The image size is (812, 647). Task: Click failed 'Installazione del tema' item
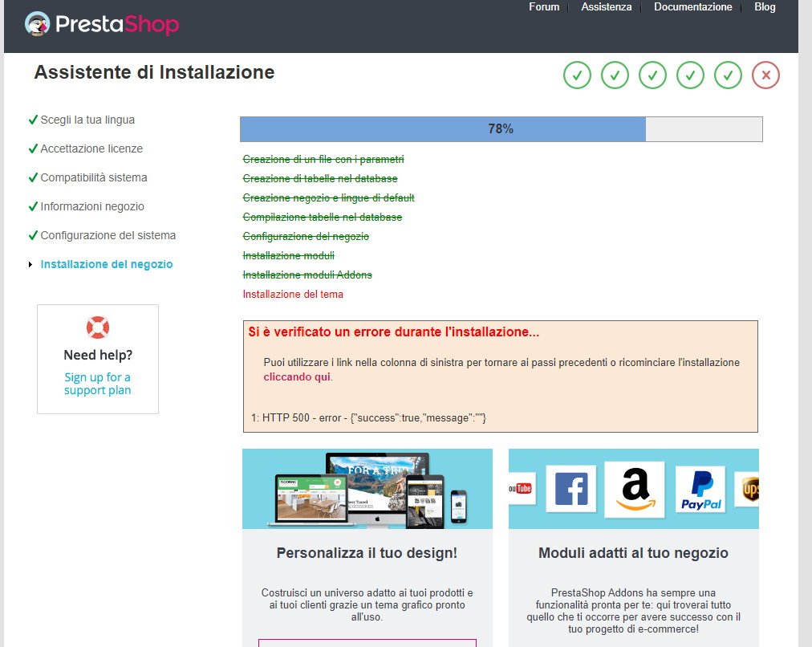293,295
